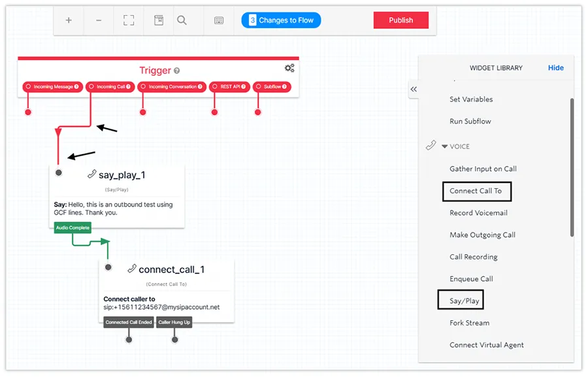Open the search magnifier in toolbar
The height and width of the screenshot is (377, 588).
tap(182, 20)
